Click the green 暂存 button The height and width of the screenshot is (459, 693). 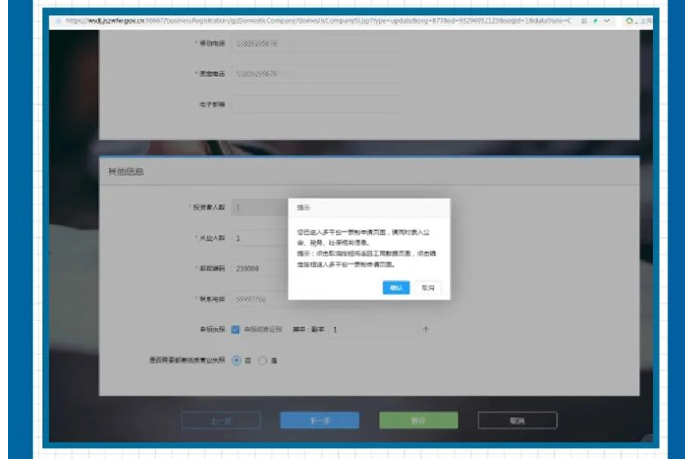click(419, 421)
